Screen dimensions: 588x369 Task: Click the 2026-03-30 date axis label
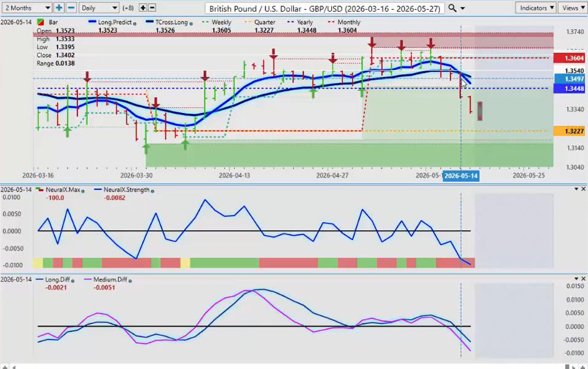pyautogui.click(x=136, y=176)
